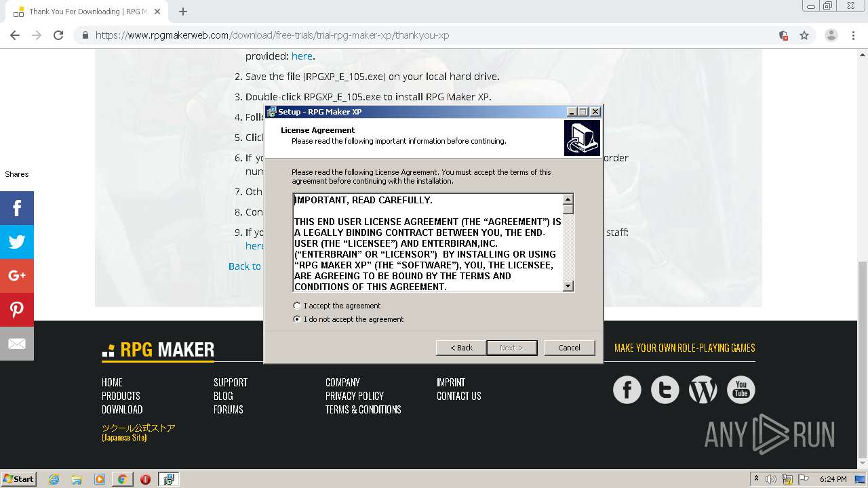Open a new browser tab
868x488 pixels.
point(182,12)
